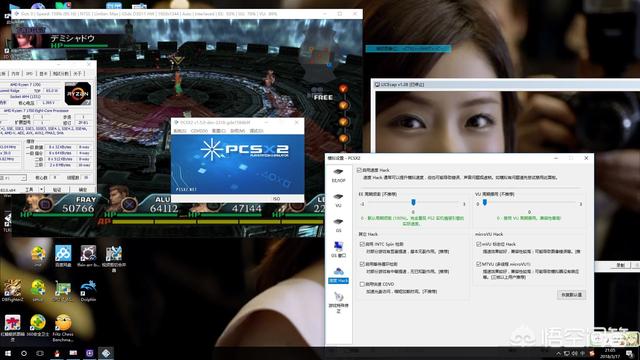This screenshot has width=640, height=360.
Task: Open the game fixes sidebar icon
Action: pyautogui.click(x=338, y=302)
